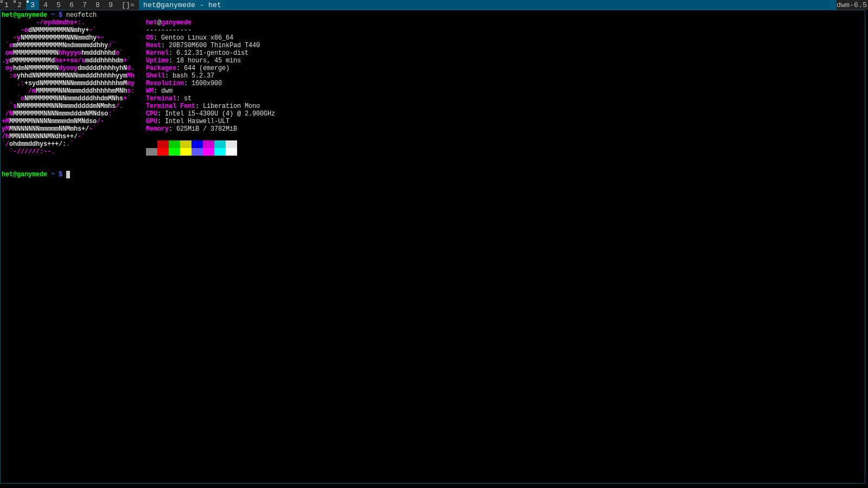This screenshot has height=488, width=868.
Task: Switch to dwm tag 4
Action: [46, 5]
